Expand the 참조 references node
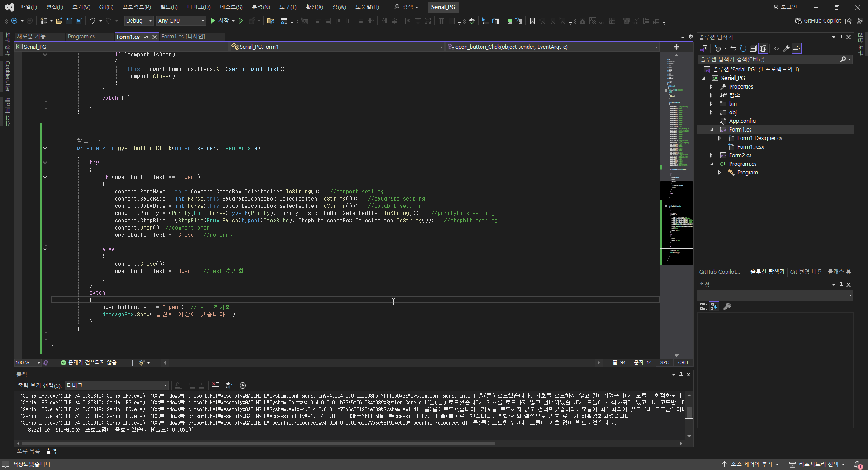Viewport: 868px width, 470px height. pyautogui.click(x=711, y=95)
